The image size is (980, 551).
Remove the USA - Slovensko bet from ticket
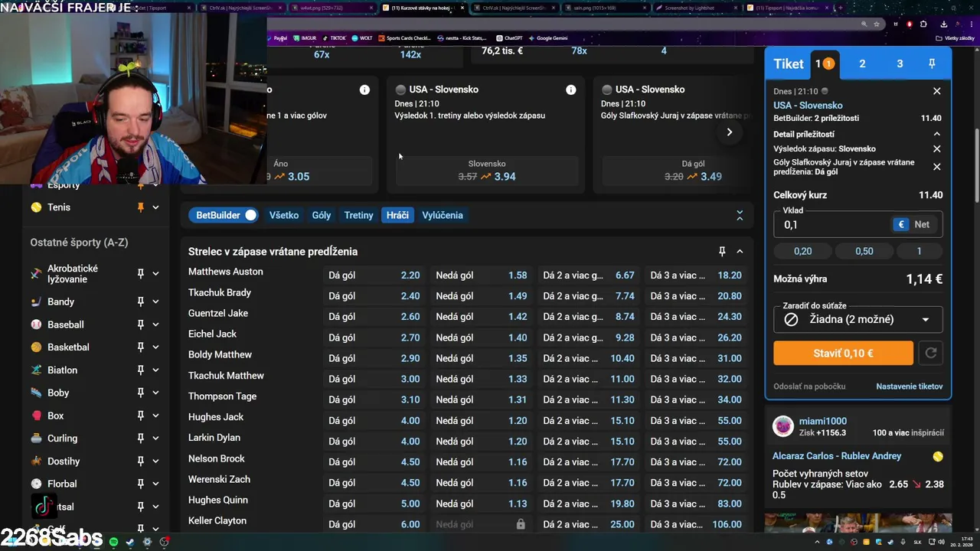pos(936,91)
